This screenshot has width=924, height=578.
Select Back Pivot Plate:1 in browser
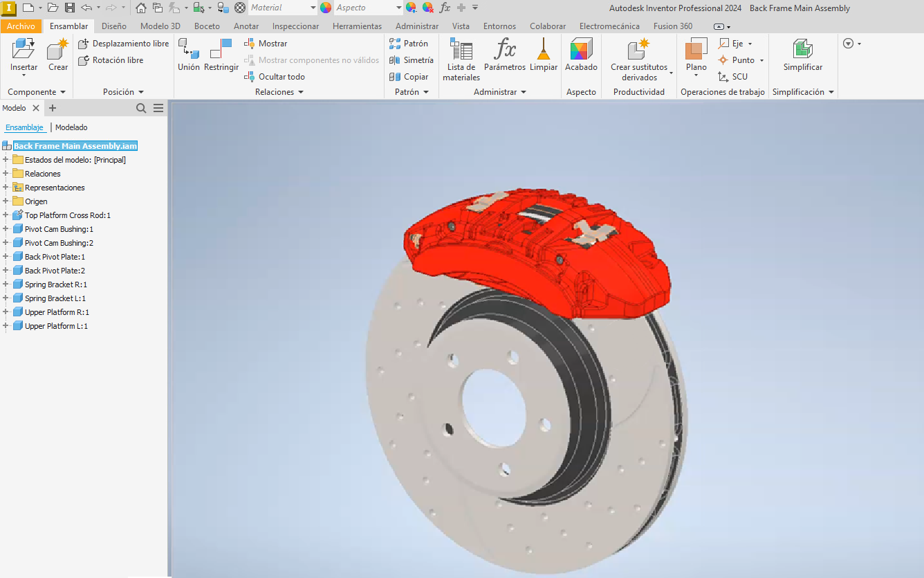[55, 257]
